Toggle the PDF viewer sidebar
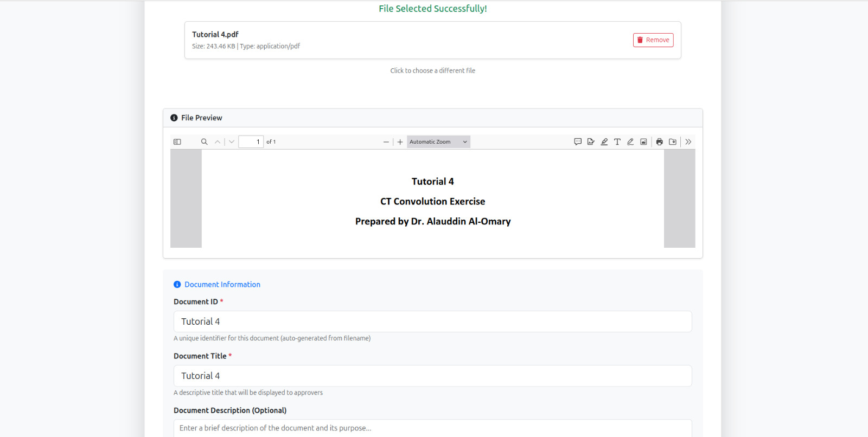 click(177, 142)
